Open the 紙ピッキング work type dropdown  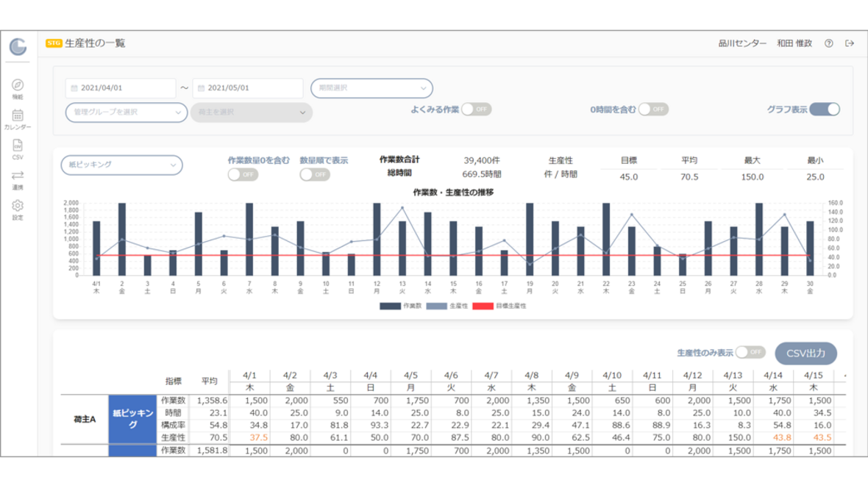(x=122, y=165)
